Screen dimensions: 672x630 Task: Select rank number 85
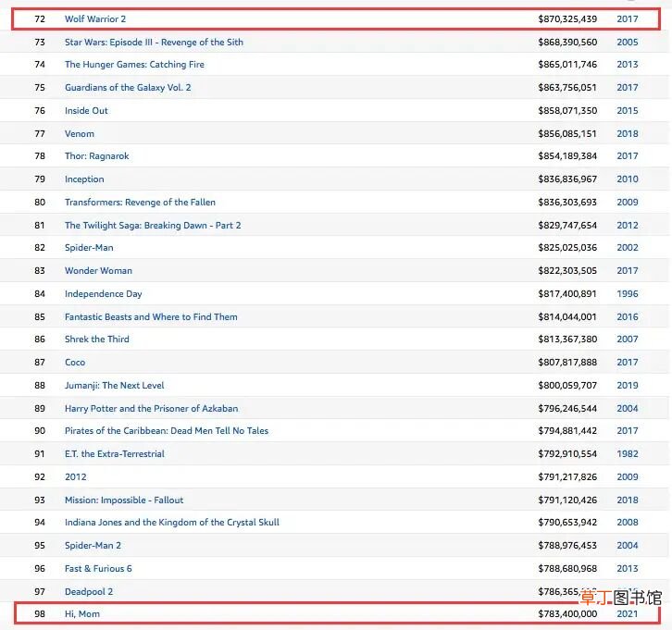pos(40,317)
